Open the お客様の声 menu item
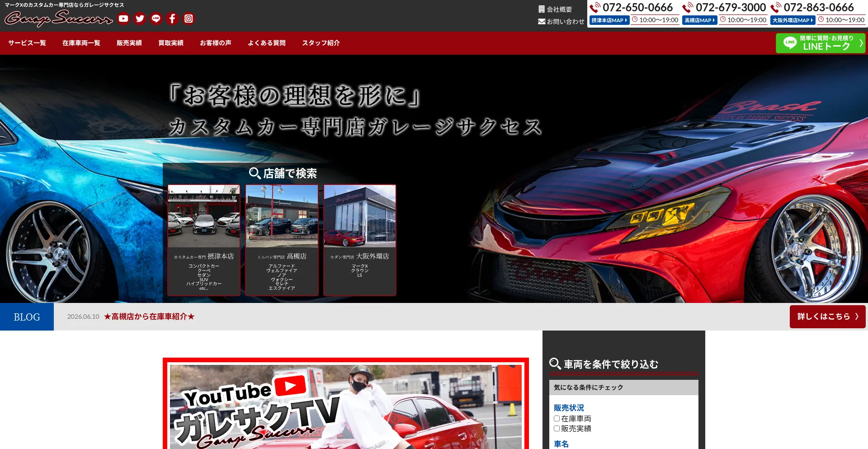 [216, 43]
